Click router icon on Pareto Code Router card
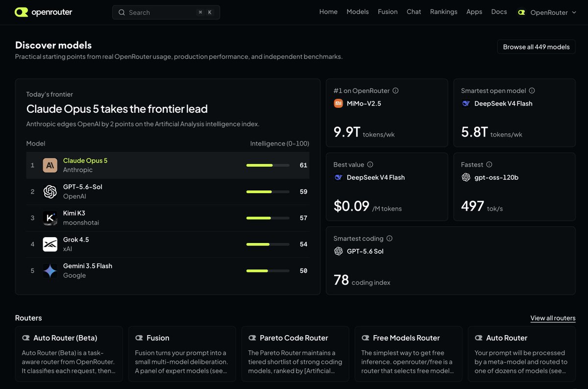 coord(252,338)
